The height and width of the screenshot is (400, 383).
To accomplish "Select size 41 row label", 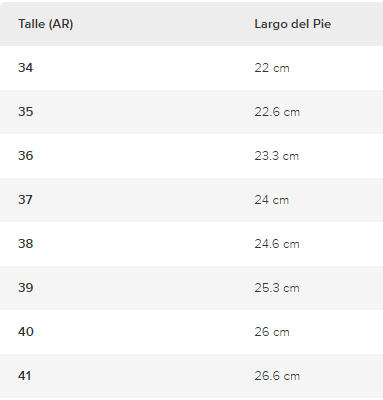I will coord(25,376).
